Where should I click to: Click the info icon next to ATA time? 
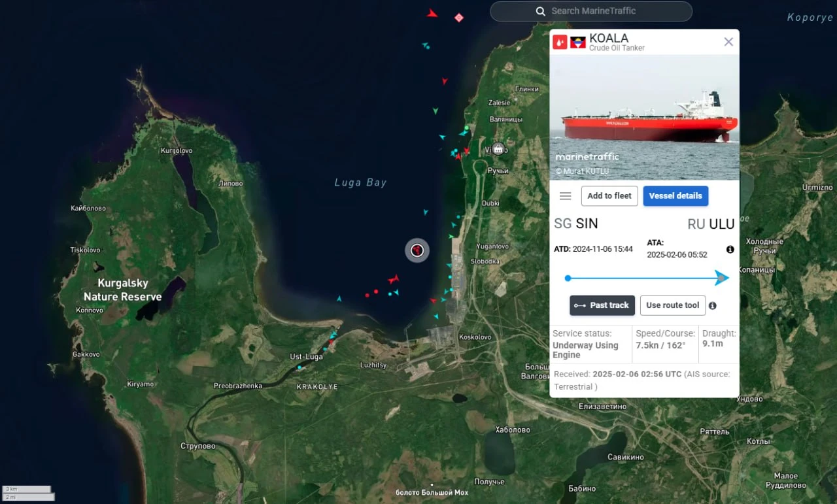[x=730, y=249]
